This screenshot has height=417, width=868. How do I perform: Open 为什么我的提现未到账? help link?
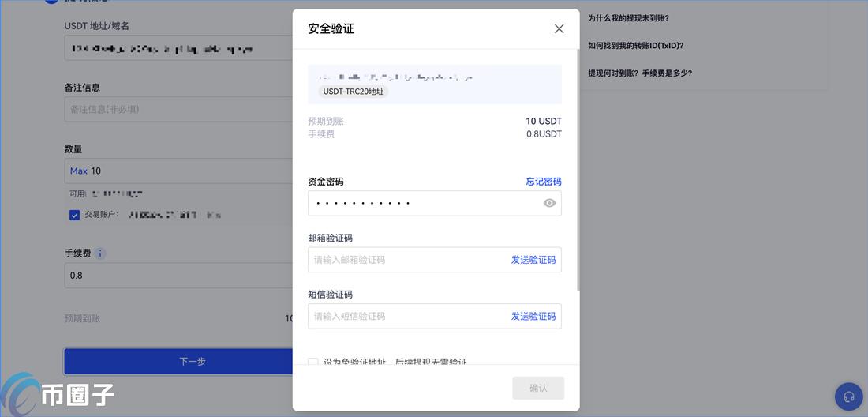click(x=628, y=18)
